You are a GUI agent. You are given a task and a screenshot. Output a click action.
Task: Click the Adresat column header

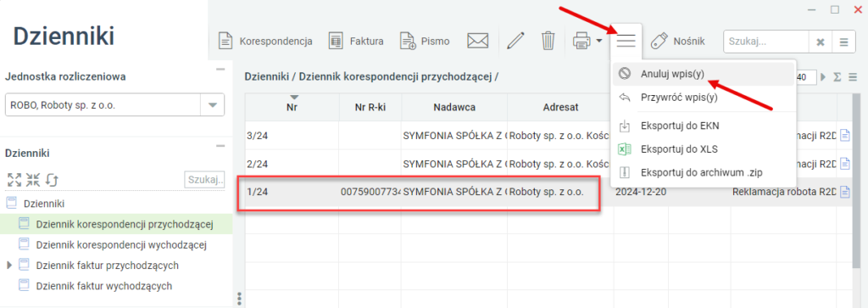560,108
